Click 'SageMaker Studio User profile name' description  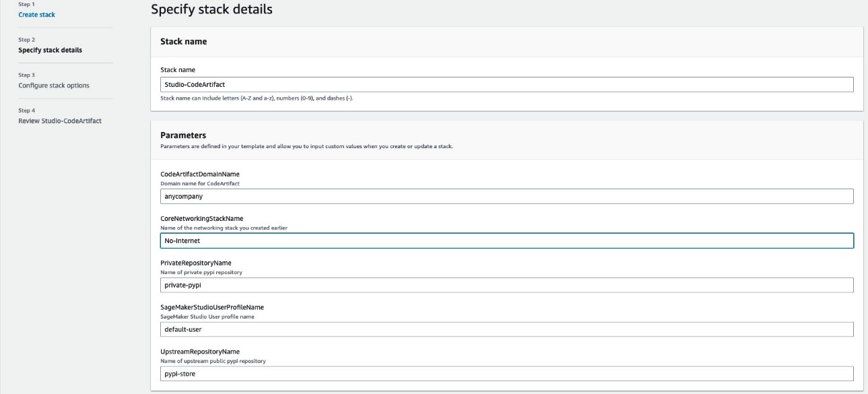(x=207, y=317)
